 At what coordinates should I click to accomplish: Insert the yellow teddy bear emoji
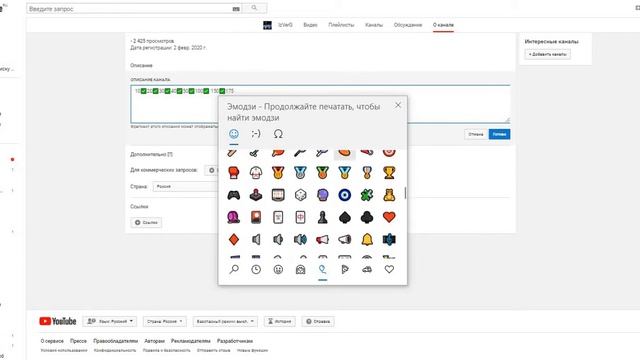tap(389, 195)
